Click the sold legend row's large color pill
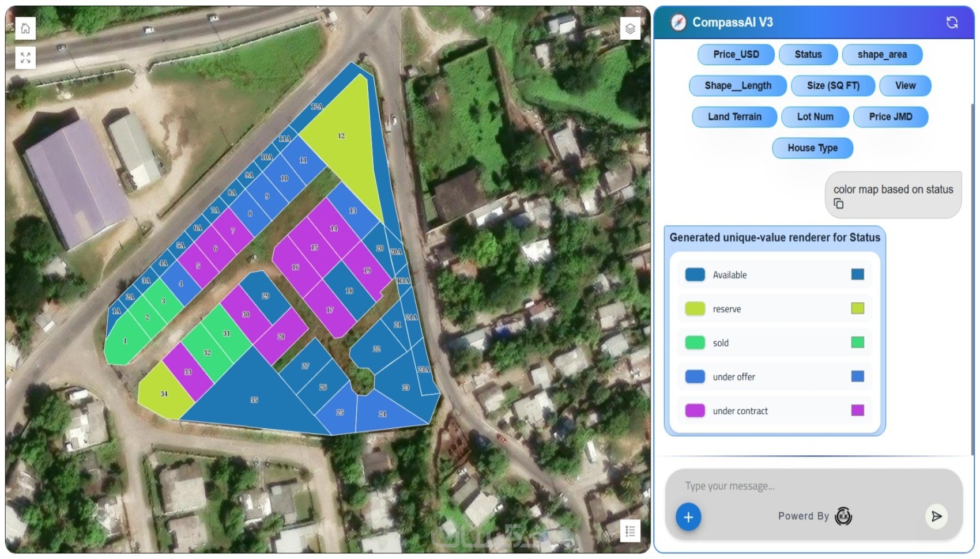 click(695, 342)
